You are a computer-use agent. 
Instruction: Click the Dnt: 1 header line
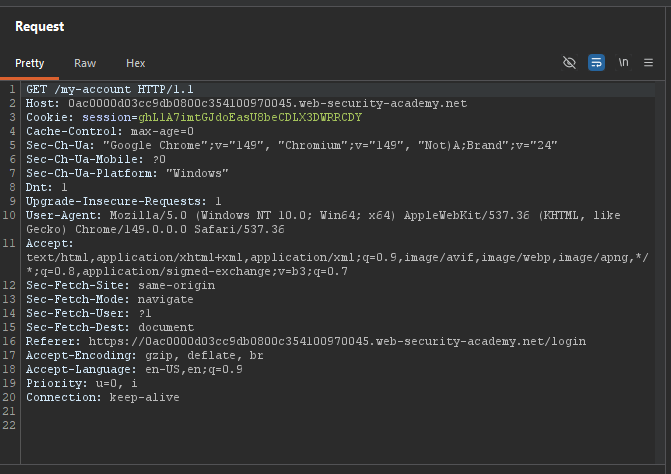click(46, 187)
